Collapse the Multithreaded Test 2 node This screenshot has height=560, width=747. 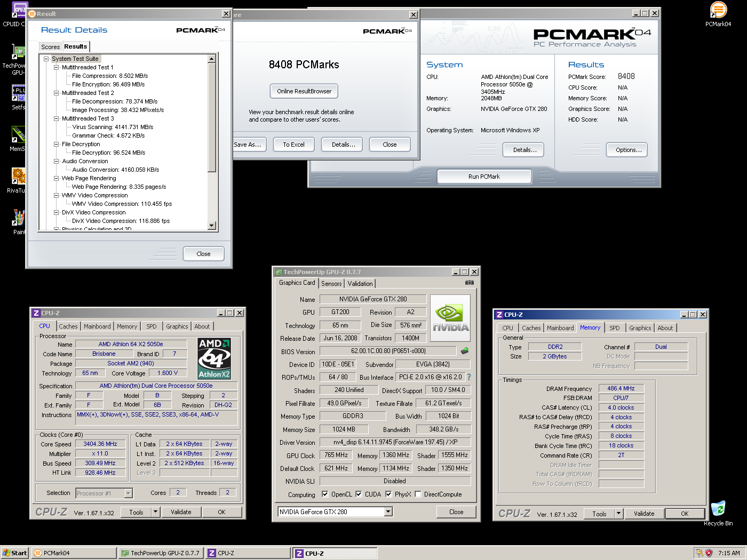tap(57, 93)
